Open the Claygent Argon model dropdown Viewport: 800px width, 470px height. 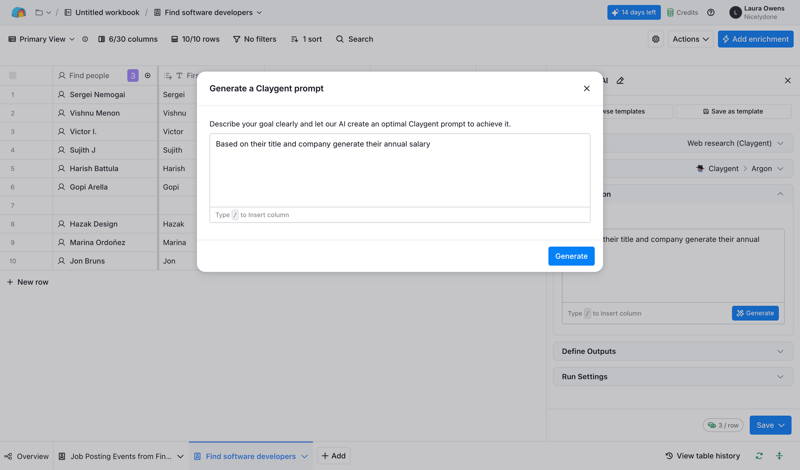pos(740,168)
